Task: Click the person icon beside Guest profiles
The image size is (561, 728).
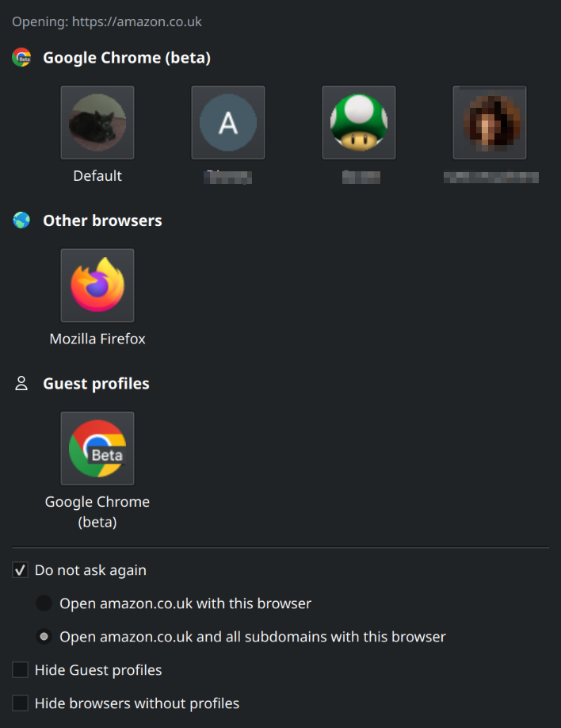Action: tap(20, 383)
